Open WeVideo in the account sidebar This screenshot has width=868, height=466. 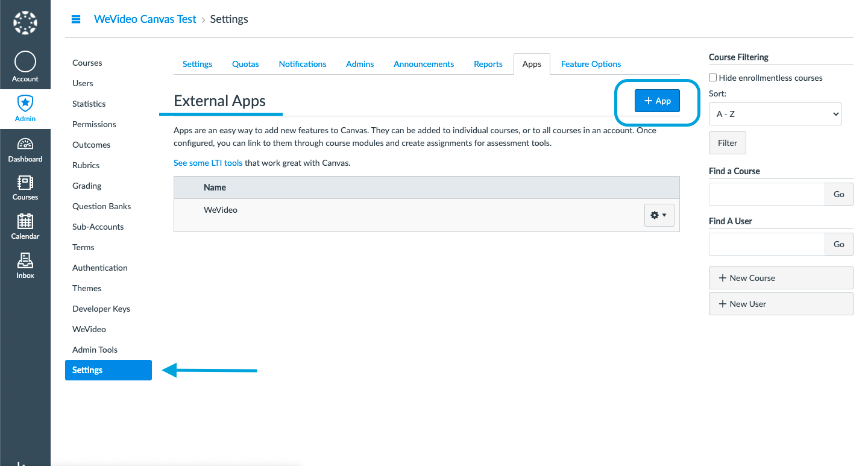point(89,329)
